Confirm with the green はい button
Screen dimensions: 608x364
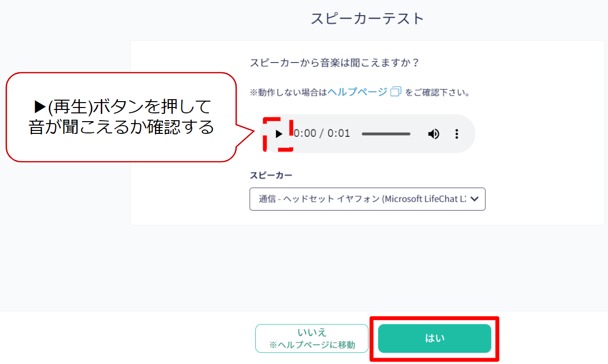click(434, 338)
